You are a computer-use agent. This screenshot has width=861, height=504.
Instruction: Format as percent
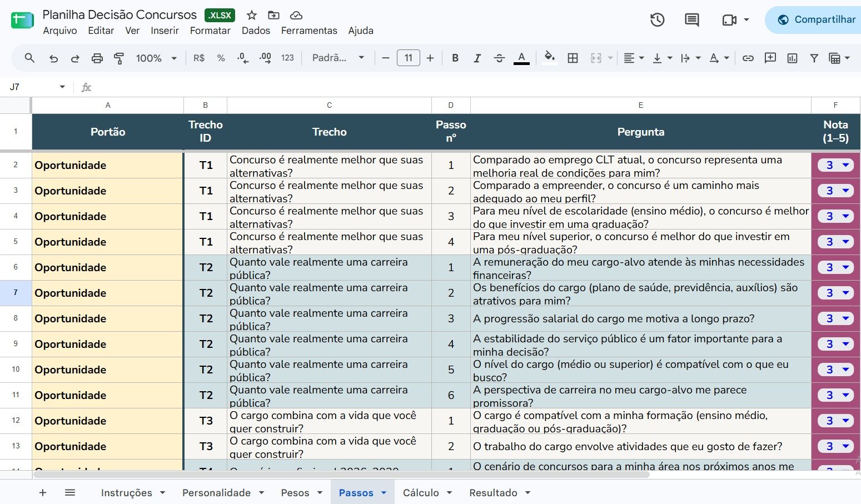click(x=221, y=58)
